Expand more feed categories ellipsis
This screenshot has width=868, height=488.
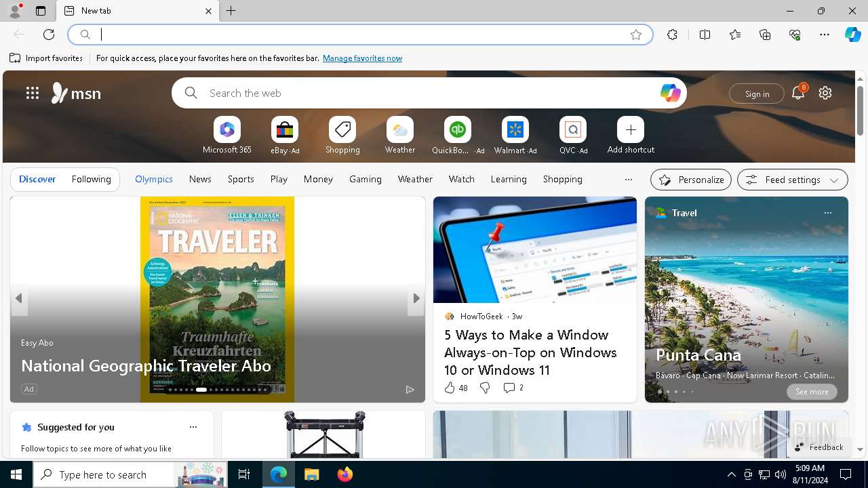pos(629,180)
